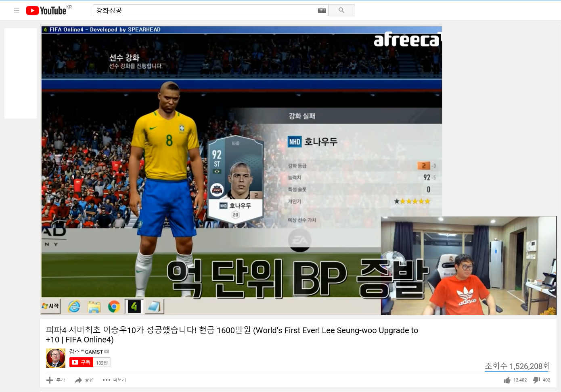Click the FIFA Online 4 taskbar icon
Viewport: 561px width, 392px height.
[x=134, y=307]
